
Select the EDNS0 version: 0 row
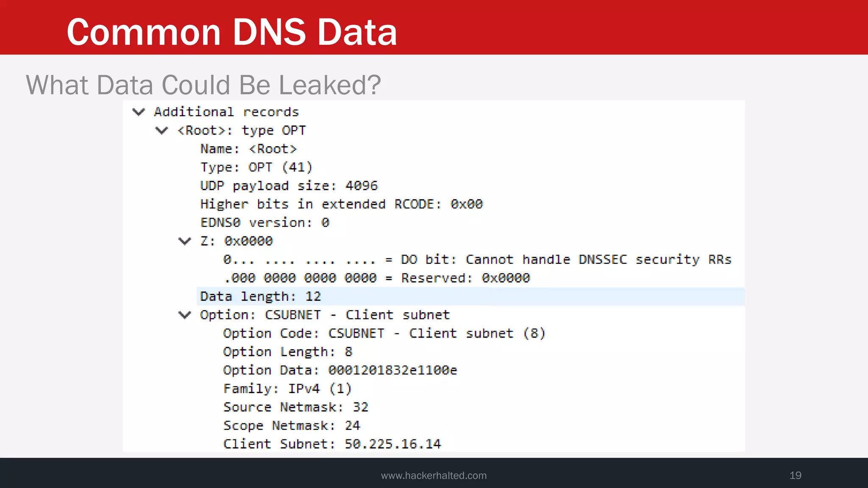[264, 222]
